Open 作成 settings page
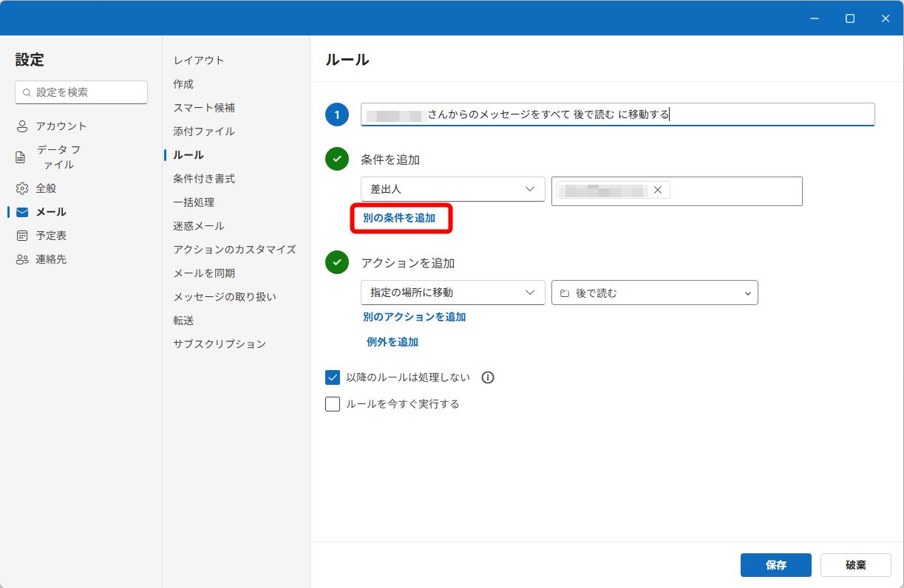This screenshot has height=588, width=904. [183, 84]
